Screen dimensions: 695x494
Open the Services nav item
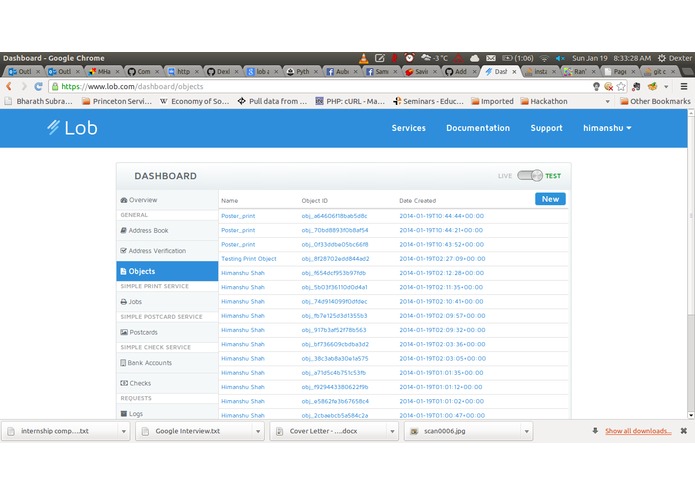click(408, 128)
